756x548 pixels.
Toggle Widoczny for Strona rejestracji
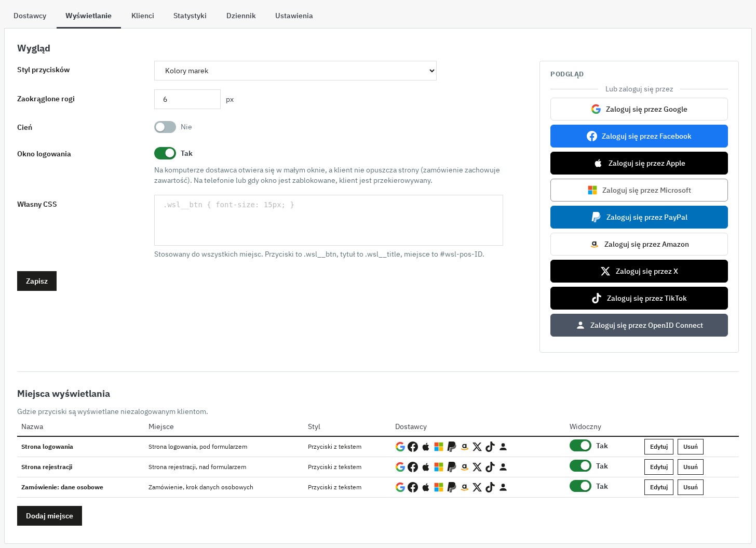click(580, 466)
